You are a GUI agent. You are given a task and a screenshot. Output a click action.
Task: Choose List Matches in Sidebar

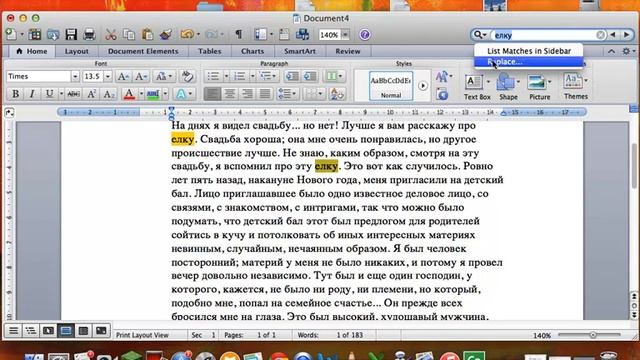point(529,51)
